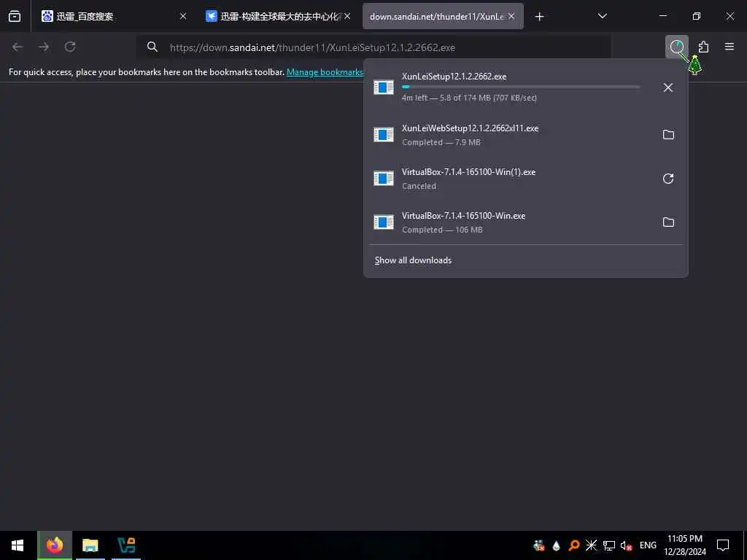Open a new tab with plus button
747x560 pixels.
[539, 17]
